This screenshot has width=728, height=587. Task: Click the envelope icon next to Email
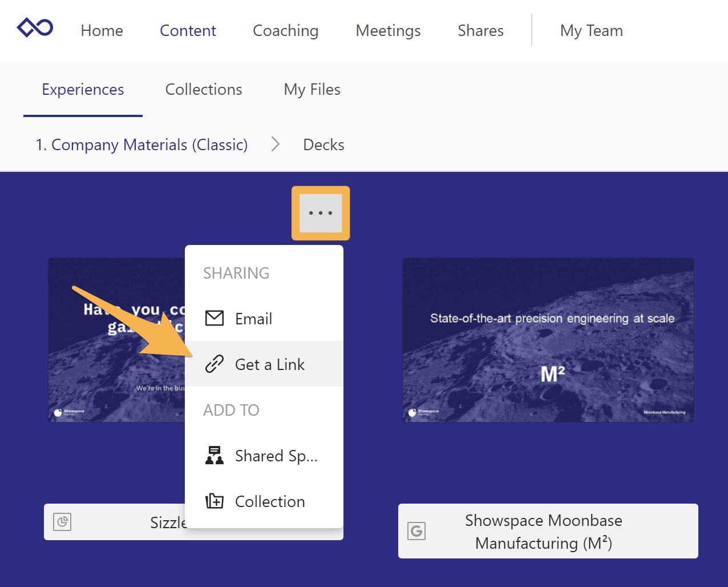coord(215,319)
